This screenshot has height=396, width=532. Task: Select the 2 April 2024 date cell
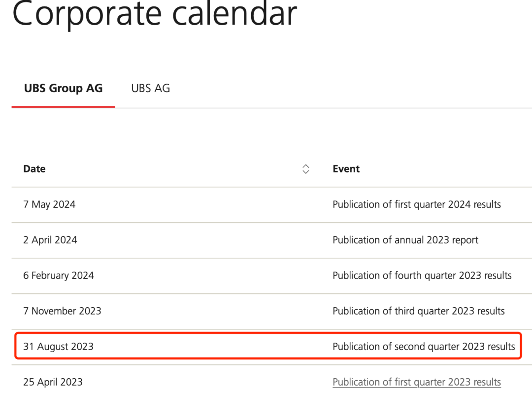tap(50, 240)
